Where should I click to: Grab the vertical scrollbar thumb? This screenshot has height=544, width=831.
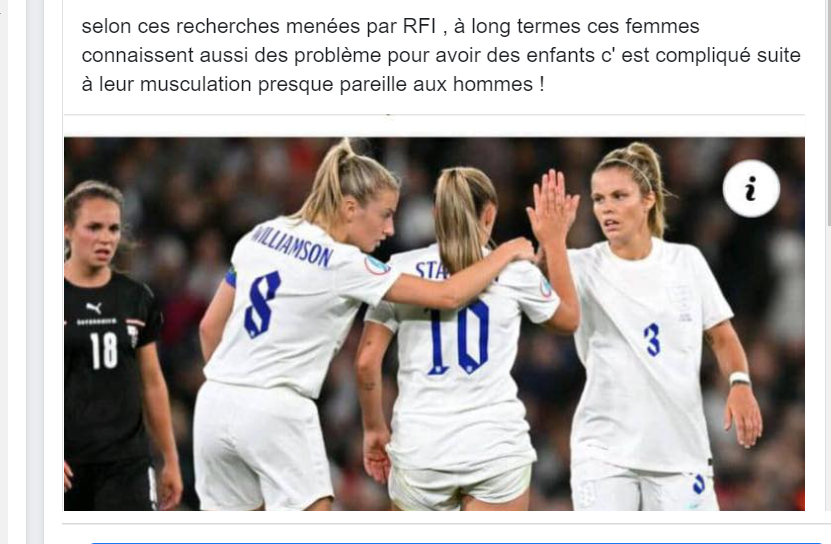pos(829,111)
